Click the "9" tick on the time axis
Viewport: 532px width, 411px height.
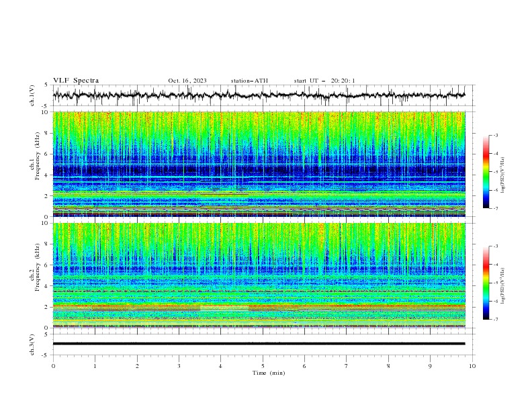430,366
